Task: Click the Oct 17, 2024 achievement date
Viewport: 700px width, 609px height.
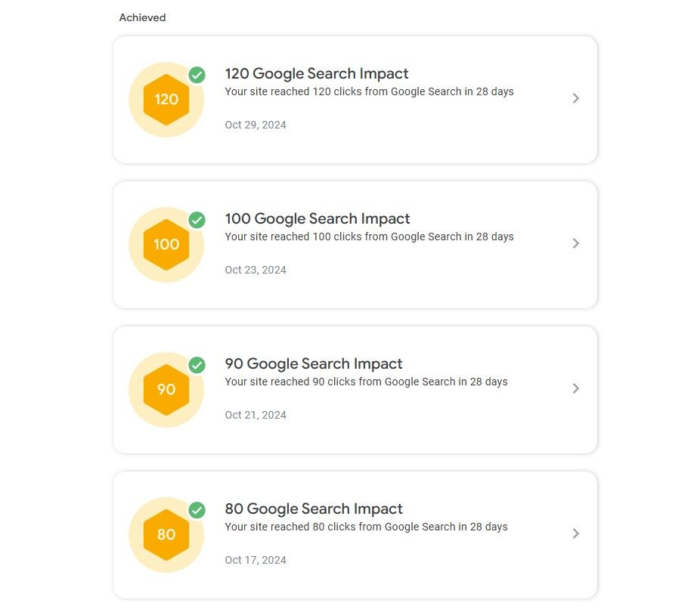Action: pos(256,560)
